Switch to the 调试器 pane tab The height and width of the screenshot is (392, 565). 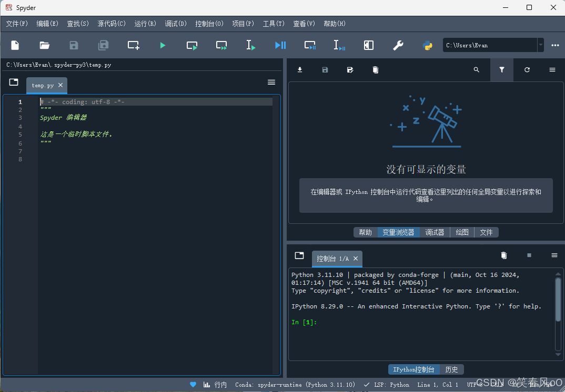(x=435, y=232)
